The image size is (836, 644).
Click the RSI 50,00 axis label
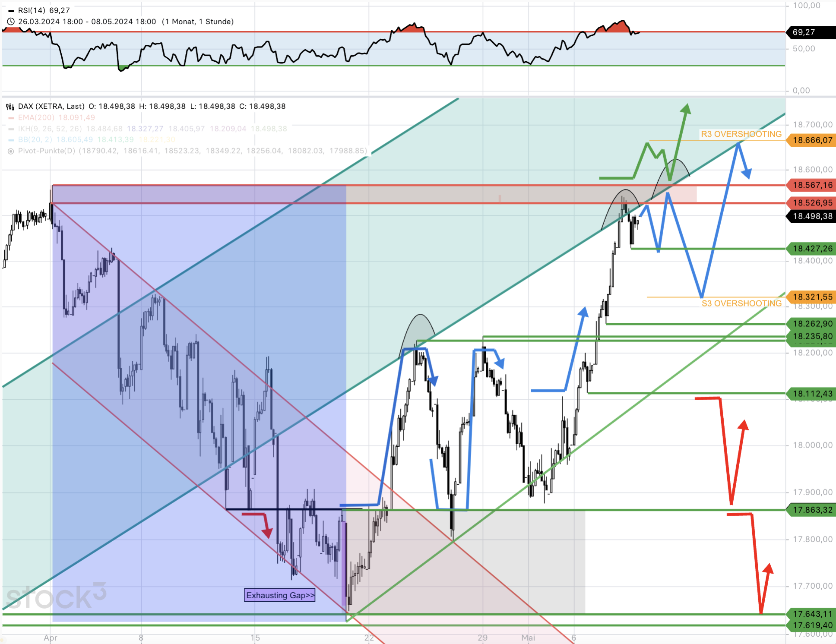pyautogui.click(x=804, y=49)
